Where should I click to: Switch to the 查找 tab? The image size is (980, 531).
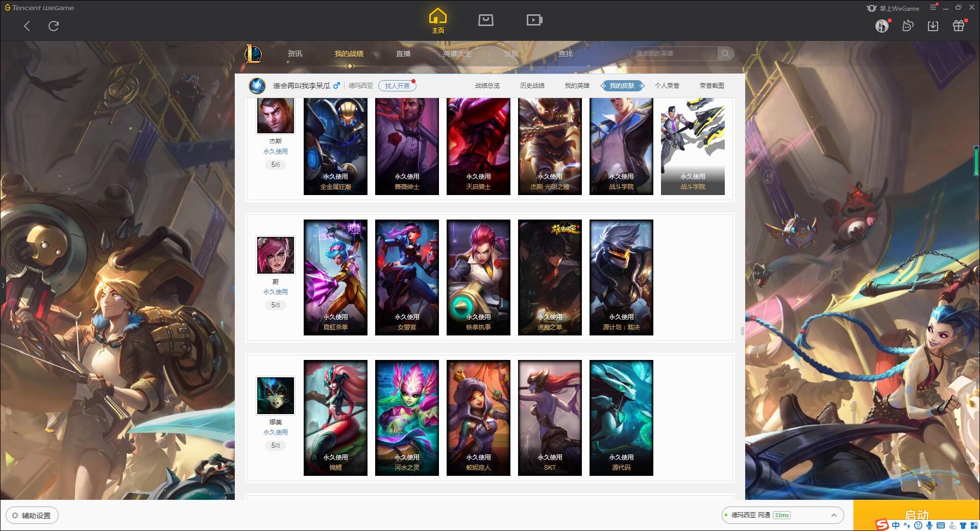tap(566, 54)
